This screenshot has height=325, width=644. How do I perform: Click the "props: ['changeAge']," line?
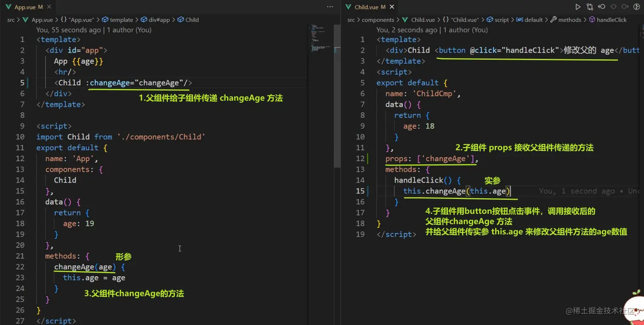coord(432,159)
